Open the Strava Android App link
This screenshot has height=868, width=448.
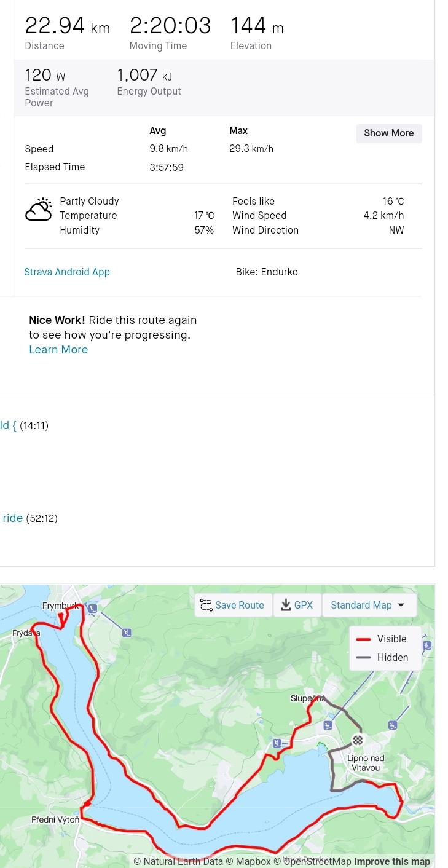tap(67, 272)
